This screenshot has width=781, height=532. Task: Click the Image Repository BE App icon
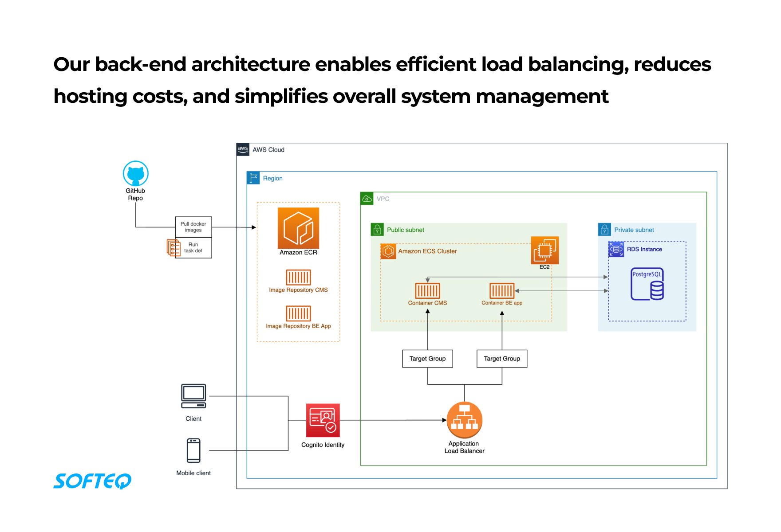298,313
